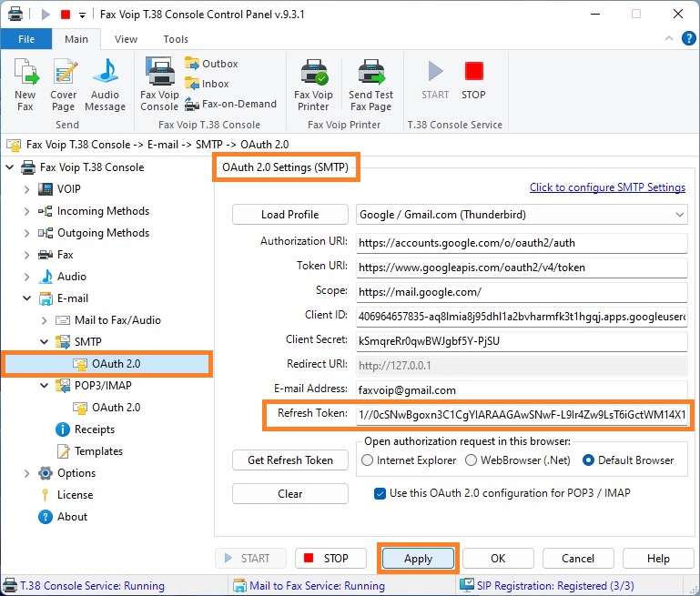Toggle use OAuth for POP3/IMAP checkbox

[x=380, y=493]
